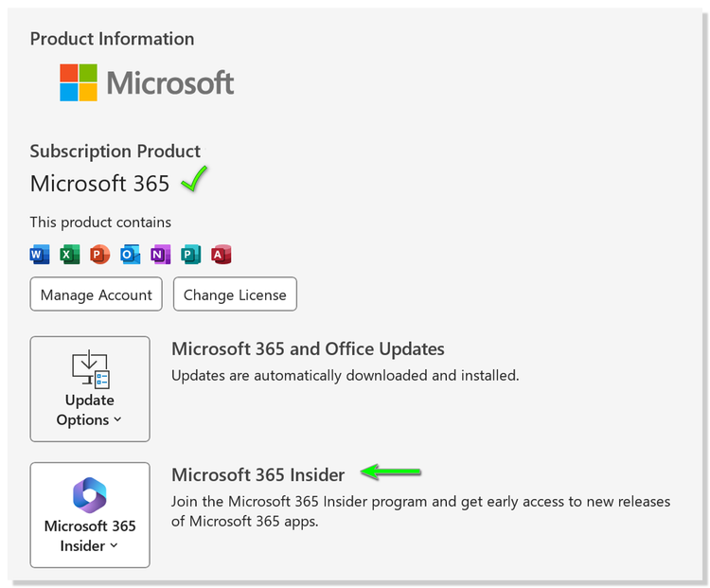Select the OneNote app icon

click(161, 255)
